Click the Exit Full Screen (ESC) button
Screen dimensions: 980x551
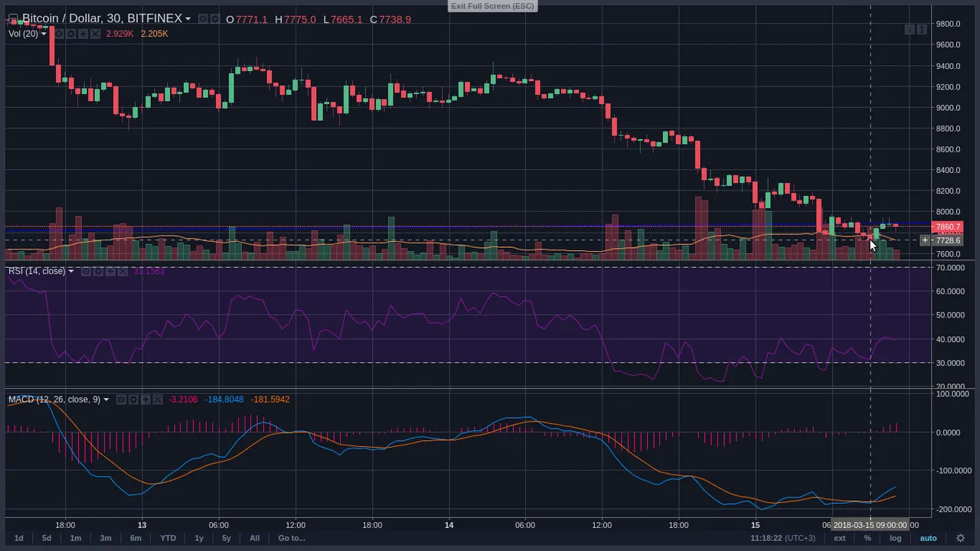[x=492, y=6]
